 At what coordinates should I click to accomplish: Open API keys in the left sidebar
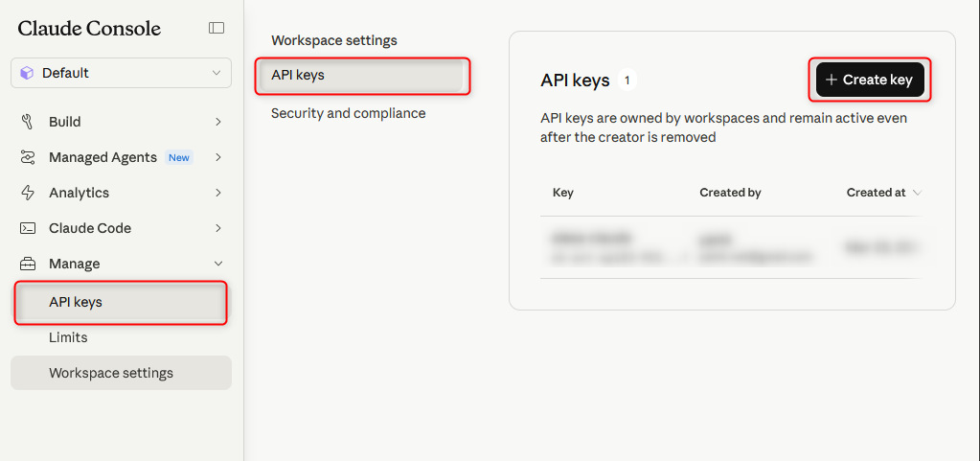121,303
